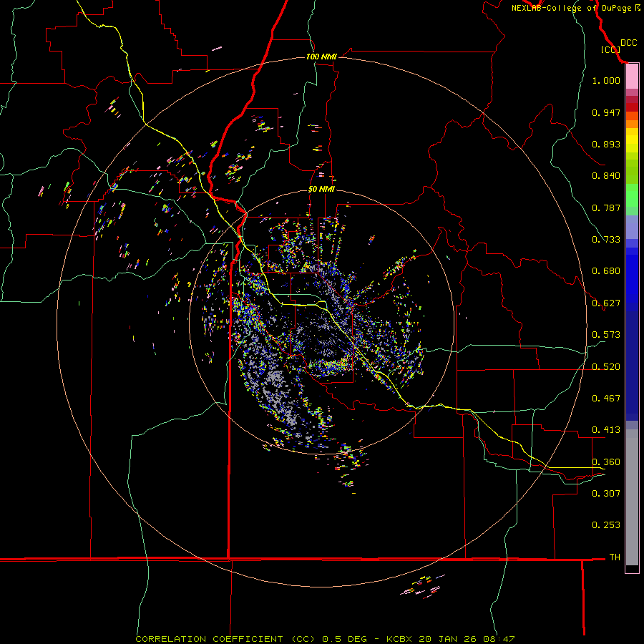
Task: Click the [CC] unit label by the scale
Action: (x=610, y=49)
